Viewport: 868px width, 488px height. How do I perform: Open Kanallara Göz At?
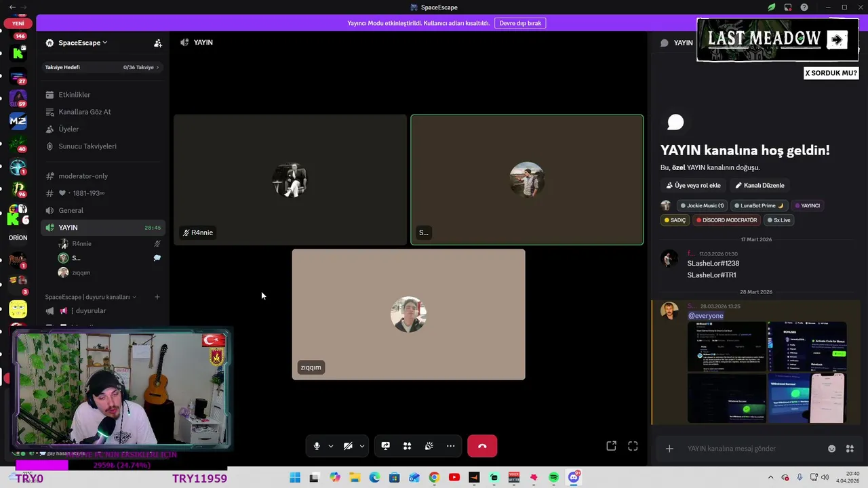(x=104, y=112)
